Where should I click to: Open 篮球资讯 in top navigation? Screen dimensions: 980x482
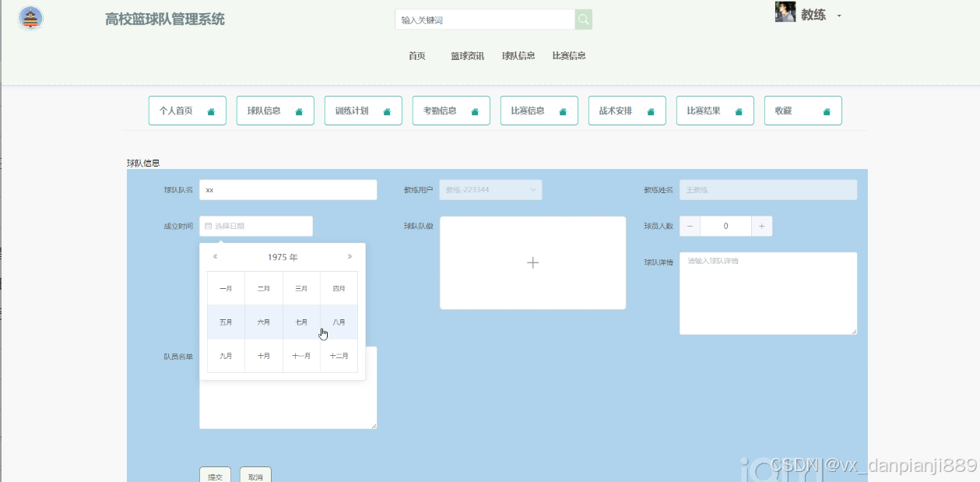[x=467, y=56]
